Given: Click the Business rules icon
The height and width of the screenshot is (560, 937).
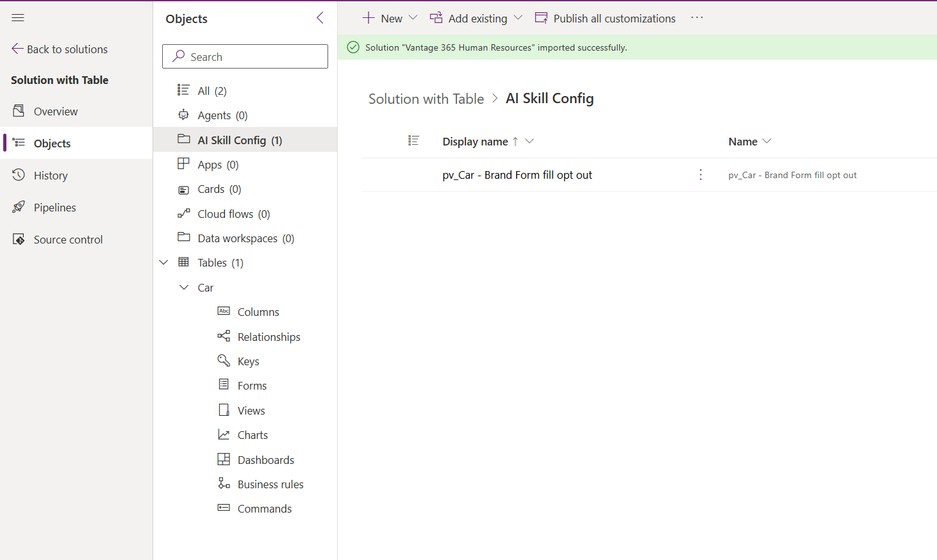Looking at the screenshot, I should point(224,483).
